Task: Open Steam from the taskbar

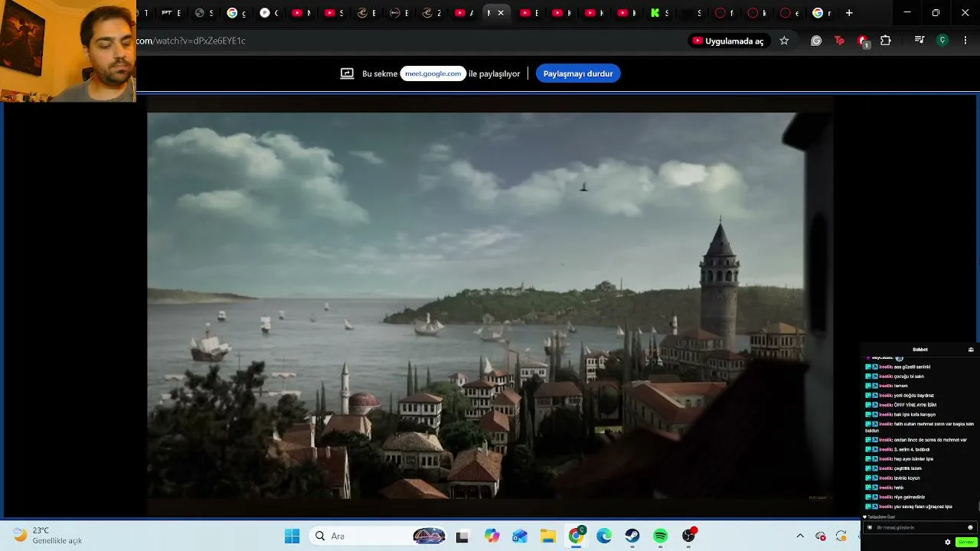Action: point(632,536)
